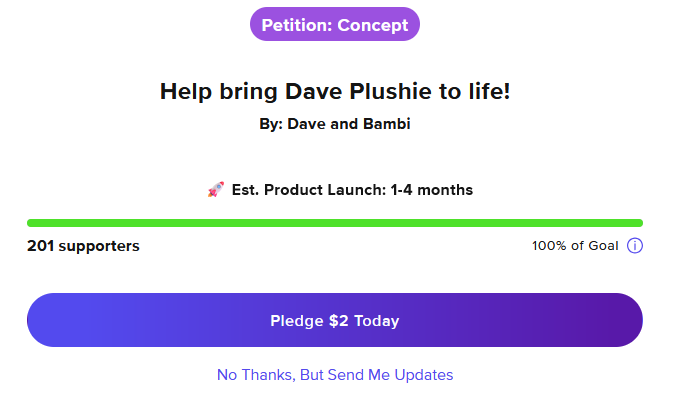Click the word Concept in the purple badge
682x404 pixels.
point(372,25)
